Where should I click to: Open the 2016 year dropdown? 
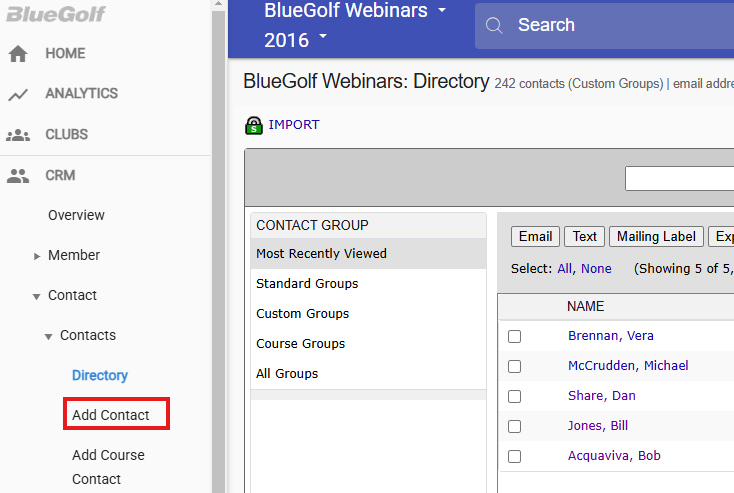click(x=295, y=40)
